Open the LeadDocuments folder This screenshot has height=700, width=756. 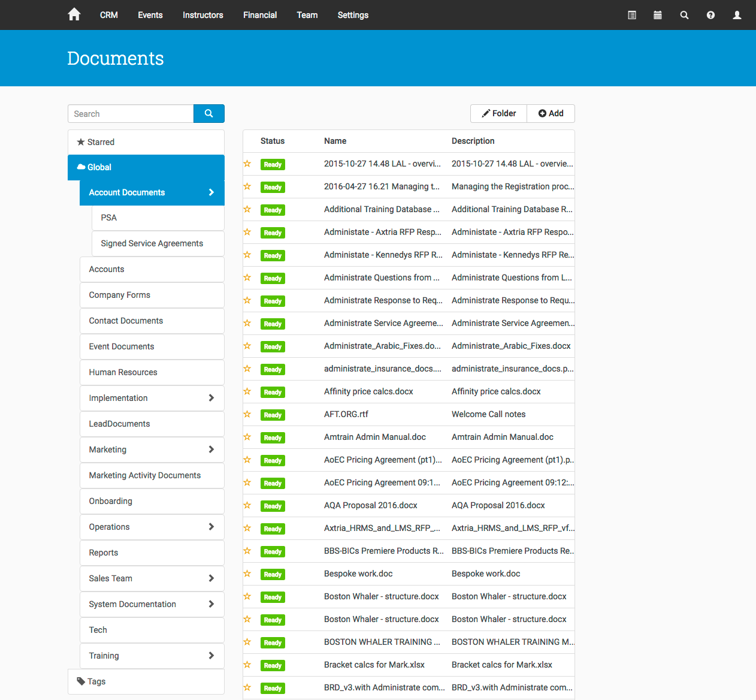152,424
